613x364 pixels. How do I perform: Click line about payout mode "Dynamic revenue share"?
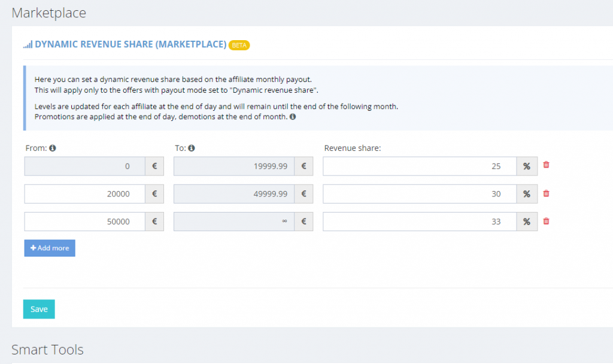click(177, 90)
